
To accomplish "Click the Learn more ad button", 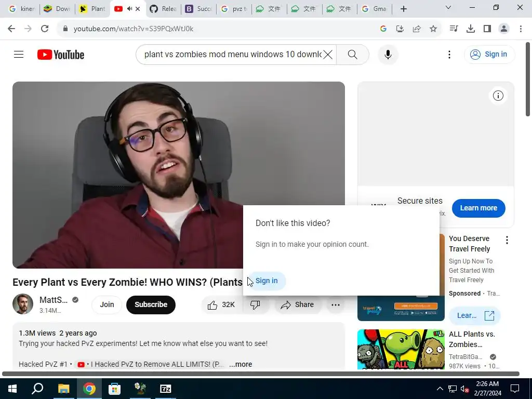I will [478, 208].
